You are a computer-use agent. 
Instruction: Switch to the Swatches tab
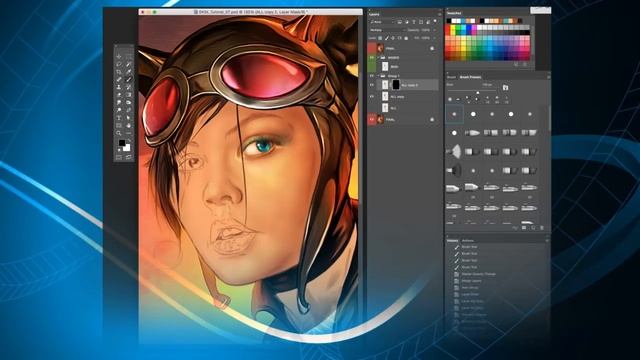[x=454, y=13]
